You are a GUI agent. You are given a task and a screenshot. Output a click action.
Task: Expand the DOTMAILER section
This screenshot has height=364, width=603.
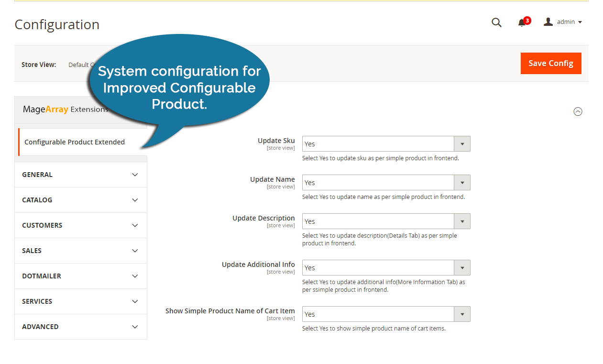81,276
